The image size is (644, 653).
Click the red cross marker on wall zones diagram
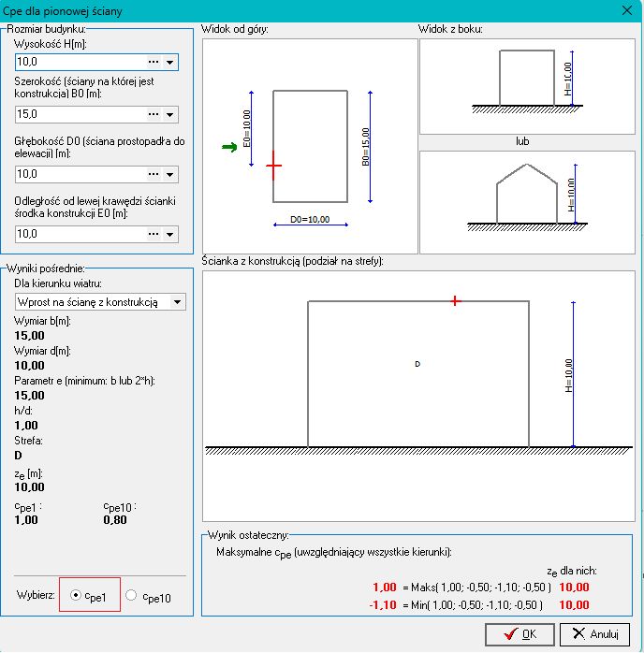pyautogui.click(x=455, y=300)
